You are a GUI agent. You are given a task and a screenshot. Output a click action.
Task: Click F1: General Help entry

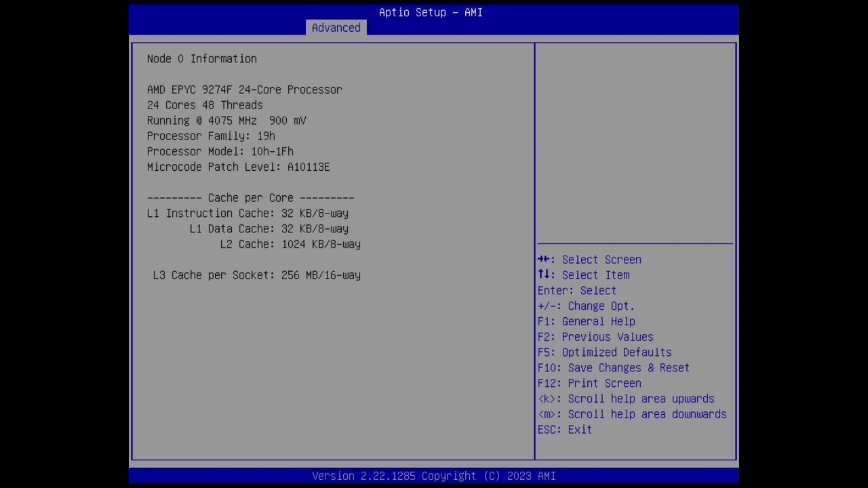[x=587, y=322]
